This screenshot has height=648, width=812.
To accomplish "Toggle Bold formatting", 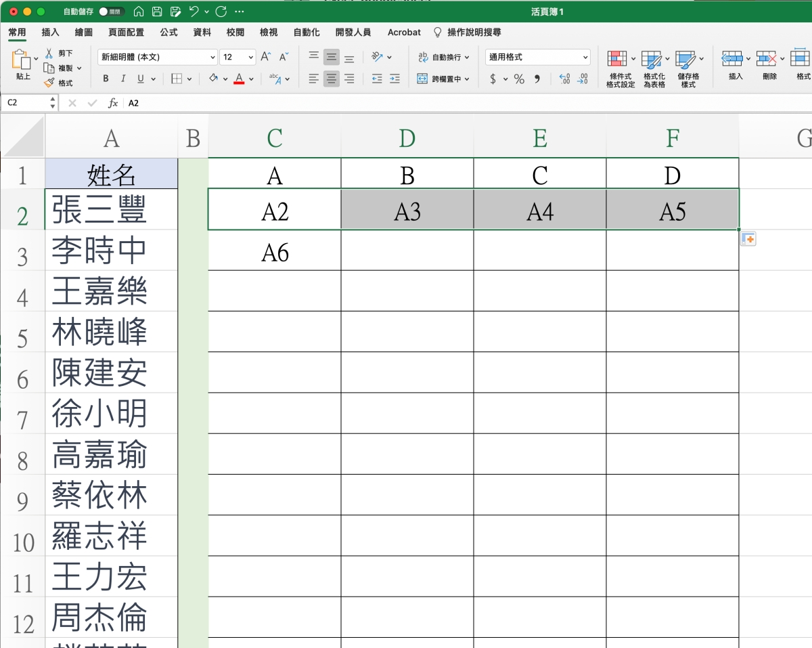I will pos(106,79).
